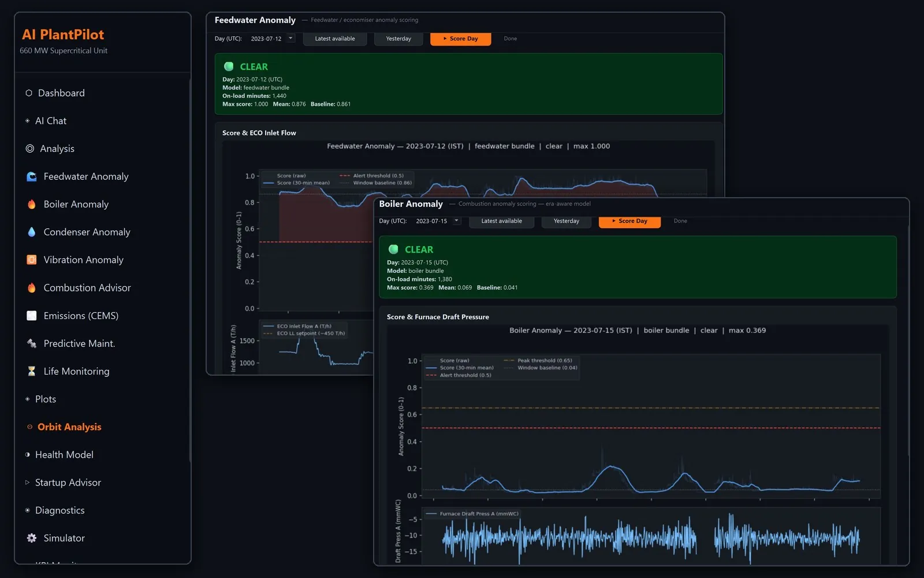Select the Feedwater Anomaly wave icon
Viewport: 924px width, 578px height.
click(x=32, y=176)
